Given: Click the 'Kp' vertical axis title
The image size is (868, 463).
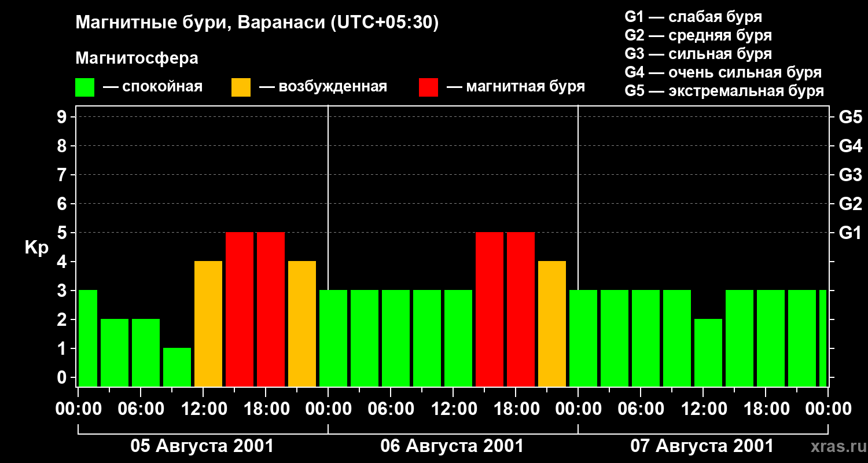Looking at the screenshot, I should [36, 247].
